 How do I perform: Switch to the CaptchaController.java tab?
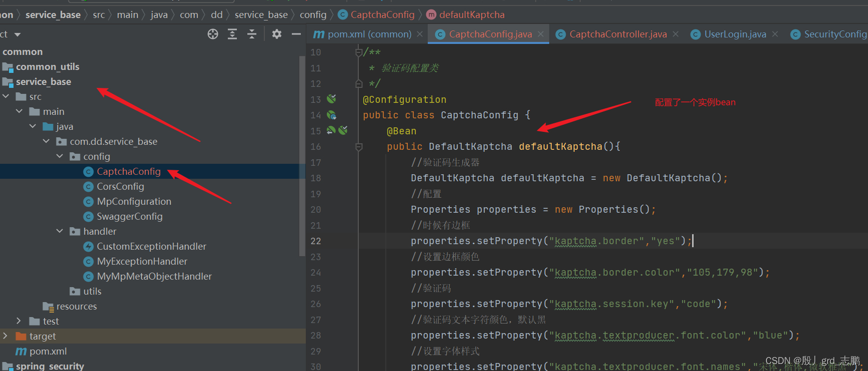(618, 34)
